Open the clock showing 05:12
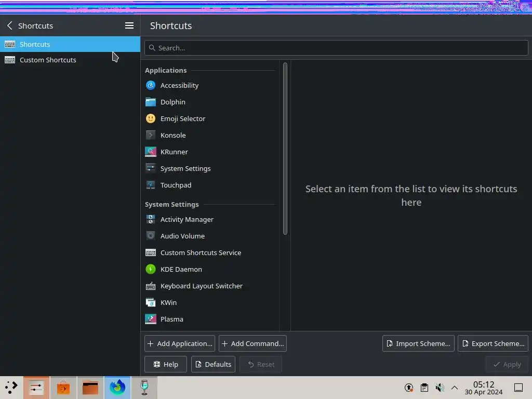 [484, 388]
